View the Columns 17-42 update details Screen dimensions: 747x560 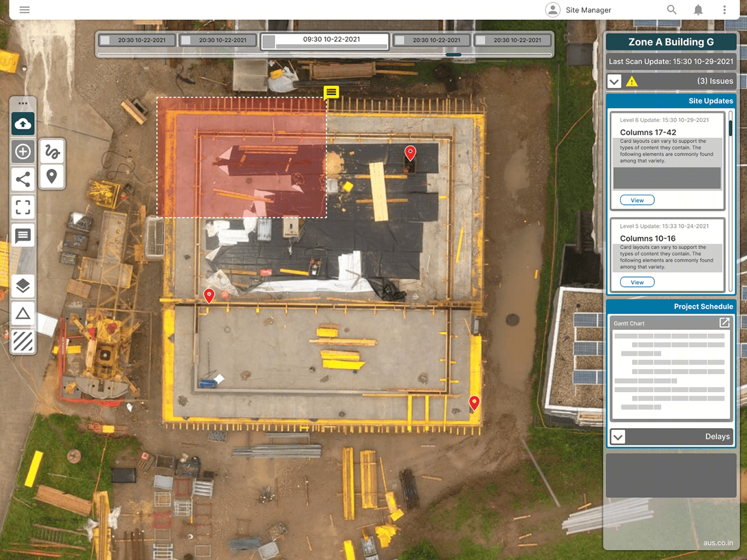pos(636,200)
